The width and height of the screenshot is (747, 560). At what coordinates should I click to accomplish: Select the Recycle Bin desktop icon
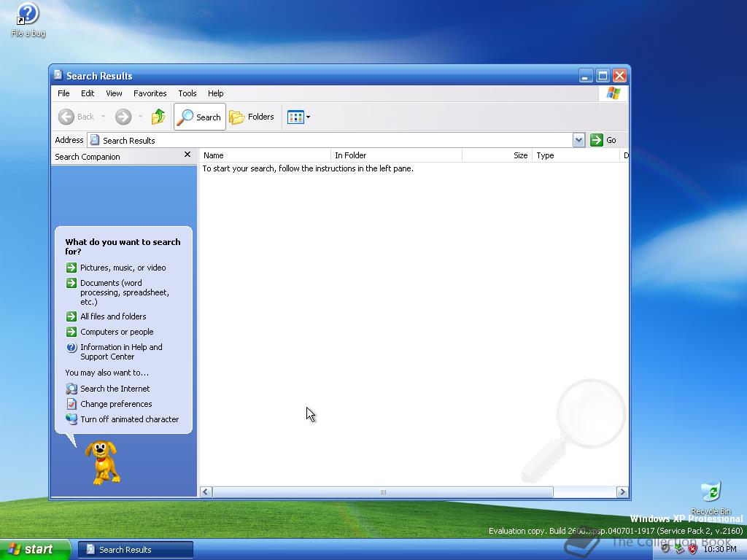[711, 498]
